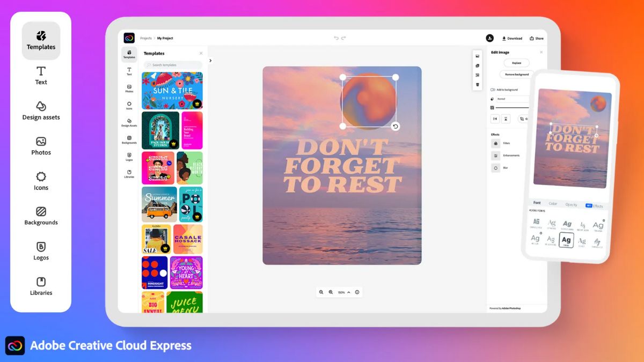Image resolution: width=644 pixels, height=362 pixels.
Task: Open the Backgrounds panel
Action: pos(41,217)
